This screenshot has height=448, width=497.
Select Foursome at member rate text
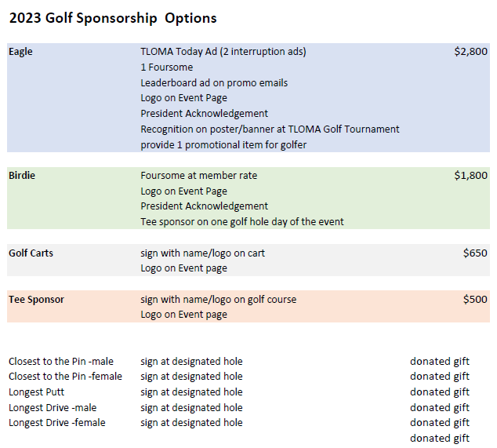198,176
